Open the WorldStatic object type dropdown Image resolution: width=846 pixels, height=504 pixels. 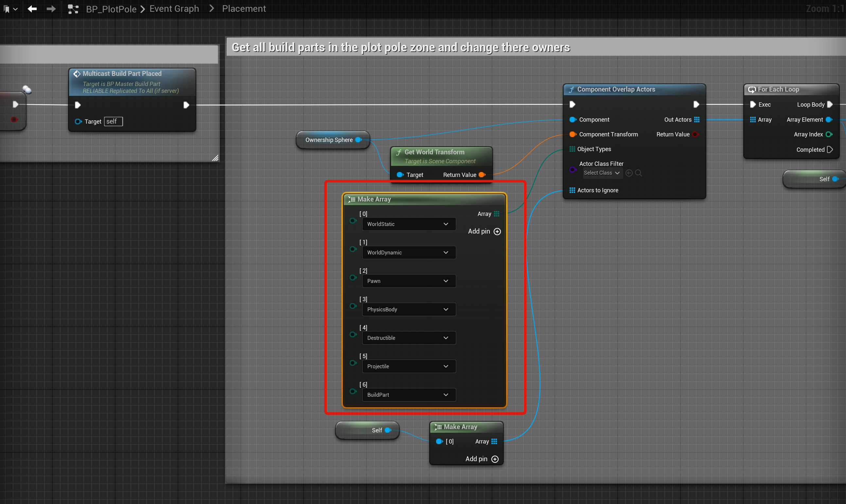[x=409, y=224]
